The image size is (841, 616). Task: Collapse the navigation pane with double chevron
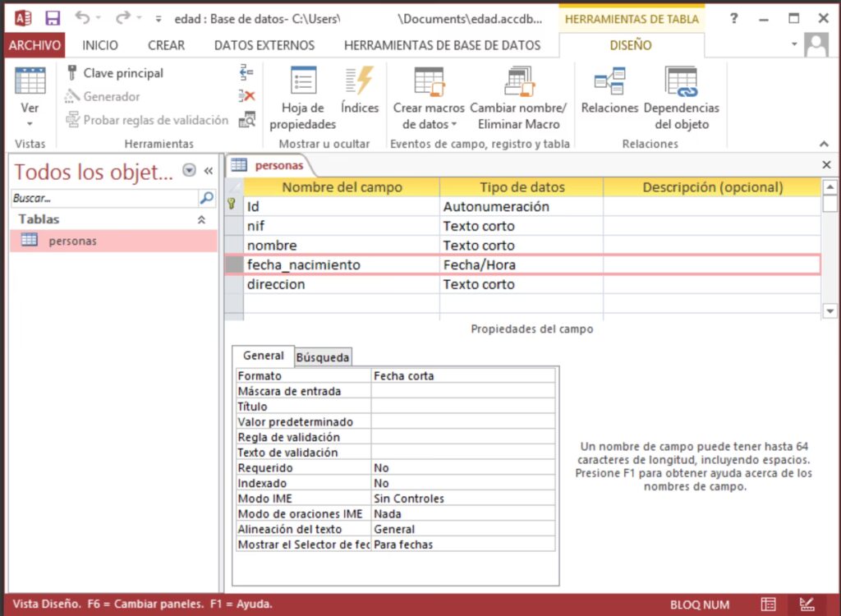click(x=209, y=171)
